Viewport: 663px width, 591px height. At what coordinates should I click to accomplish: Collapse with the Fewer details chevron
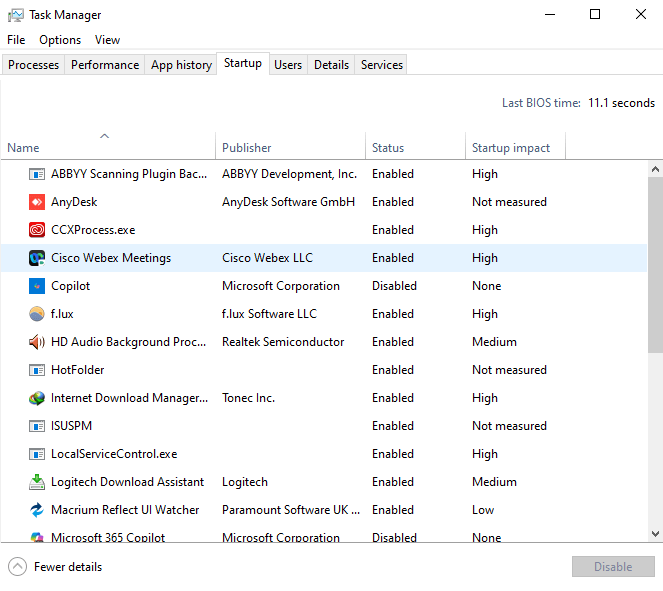click(x=17, y=567)
